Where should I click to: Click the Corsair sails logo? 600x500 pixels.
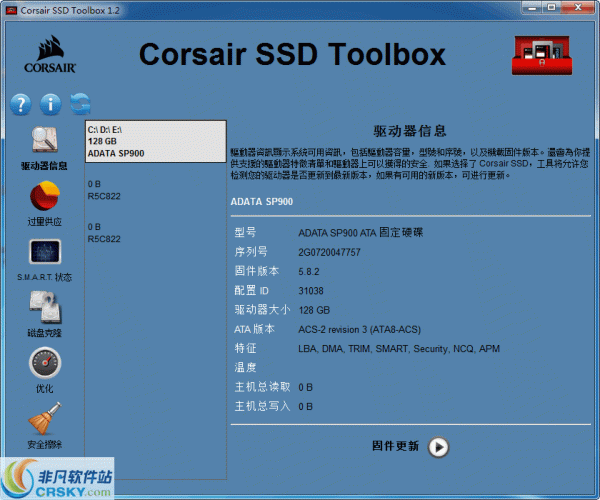[49, 55]
